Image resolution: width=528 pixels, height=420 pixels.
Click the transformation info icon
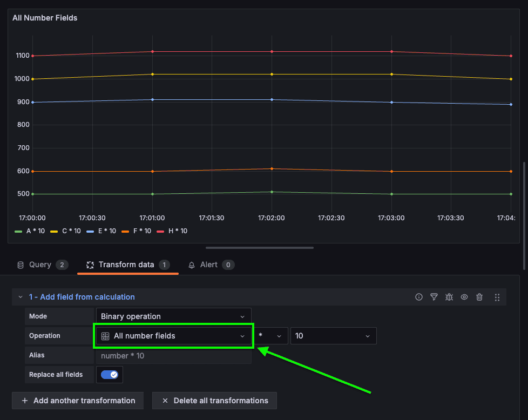click(x=418, y=297)
